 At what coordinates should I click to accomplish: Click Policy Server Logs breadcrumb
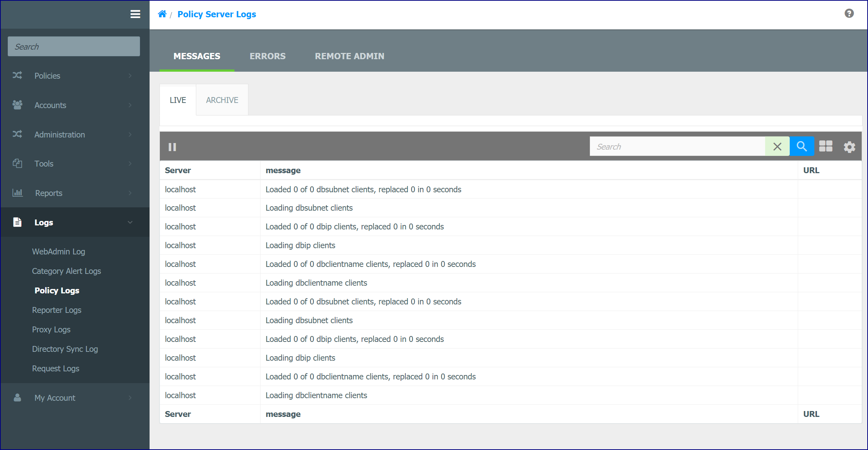pos(217,14)
